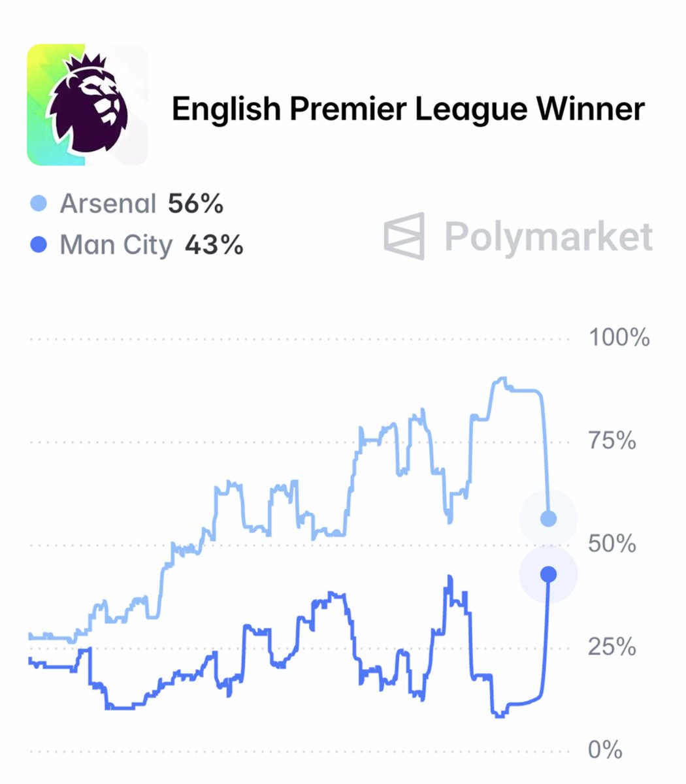
Task: Select the Arsenal legend label
Action: (108, 204)
